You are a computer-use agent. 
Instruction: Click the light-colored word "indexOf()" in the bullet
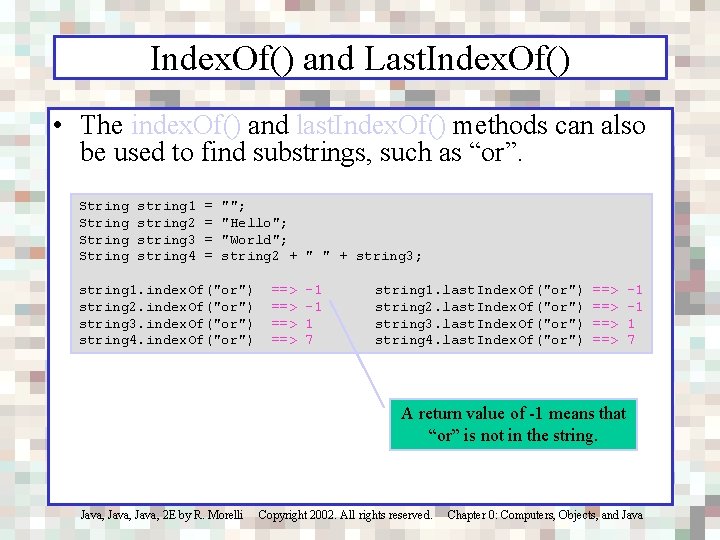point(186,125)
